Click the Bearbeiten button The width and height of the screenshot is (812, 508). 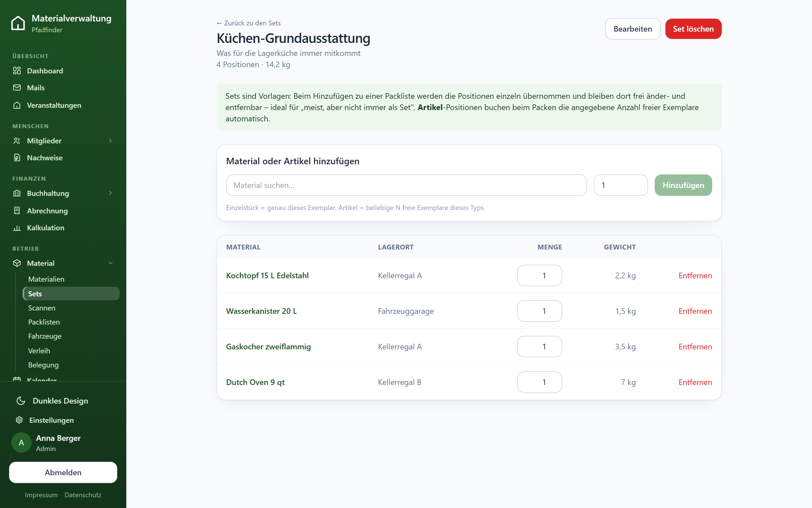[x=632, y=29]
